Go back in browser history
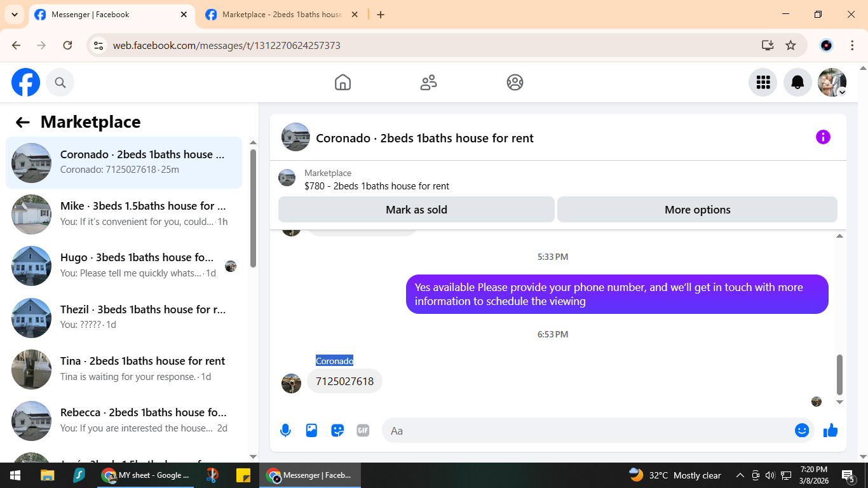 coord(17,45)
